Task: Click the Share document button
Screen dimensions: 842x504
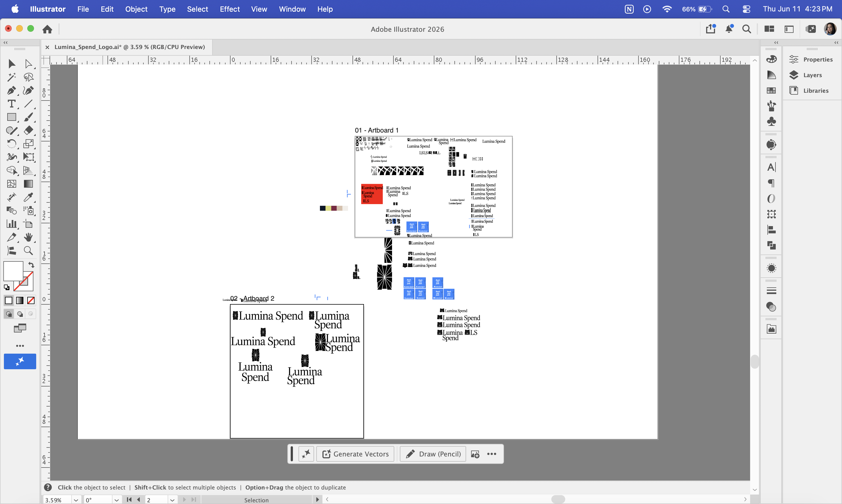Action: coord(711,29)
